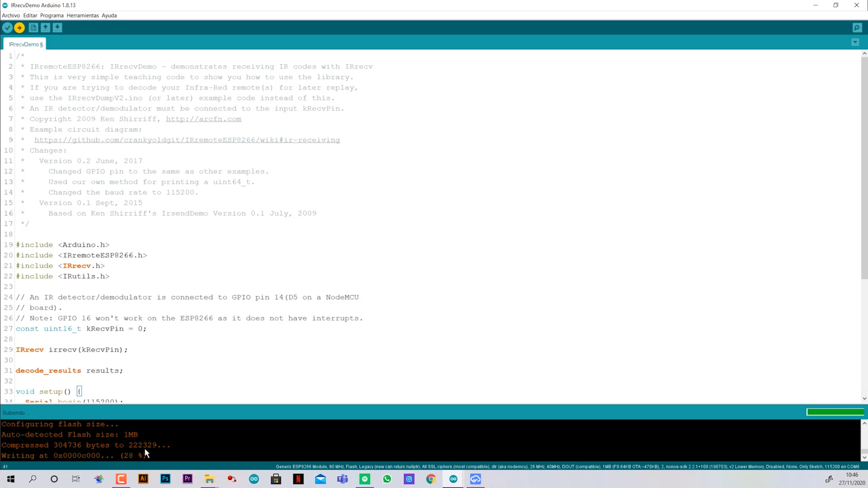The image size is (868, 488).
Task: Click the board info status bar text
Action: tap(567, 467)
